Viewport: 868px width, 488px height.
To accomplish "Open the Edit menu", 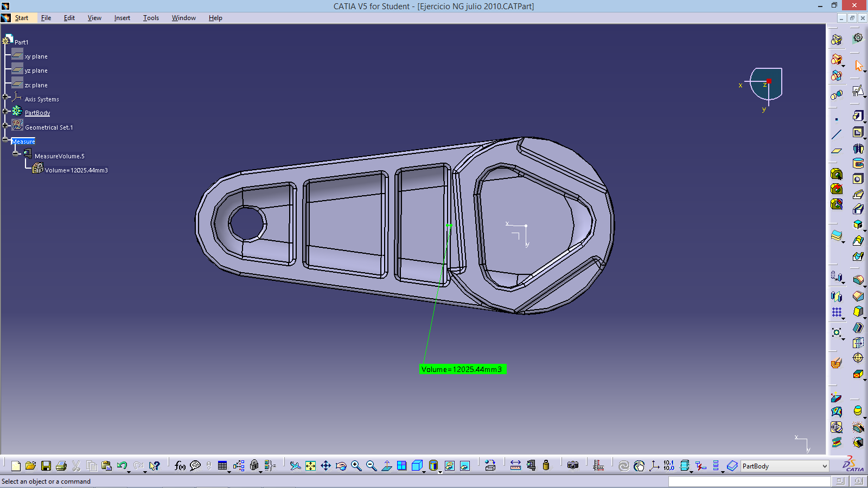I will coord(69,18).
